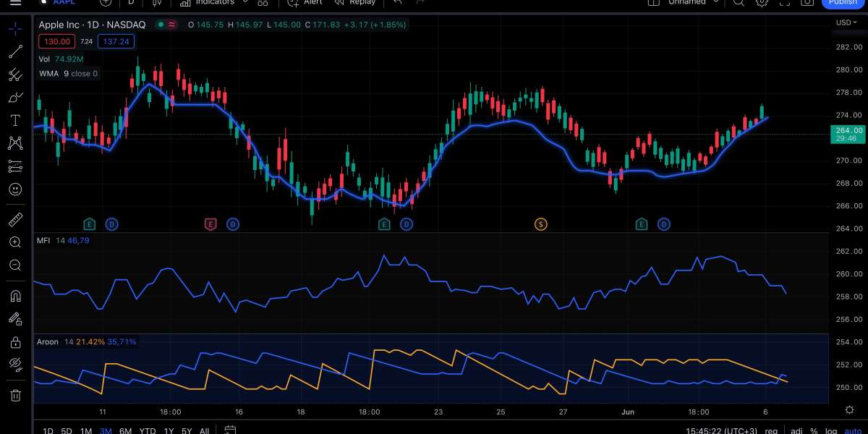This screenshot has height=434, width=868.
Task: Open the Fibonacci/pitchfork tools group
Action: [x=15, y=75]
